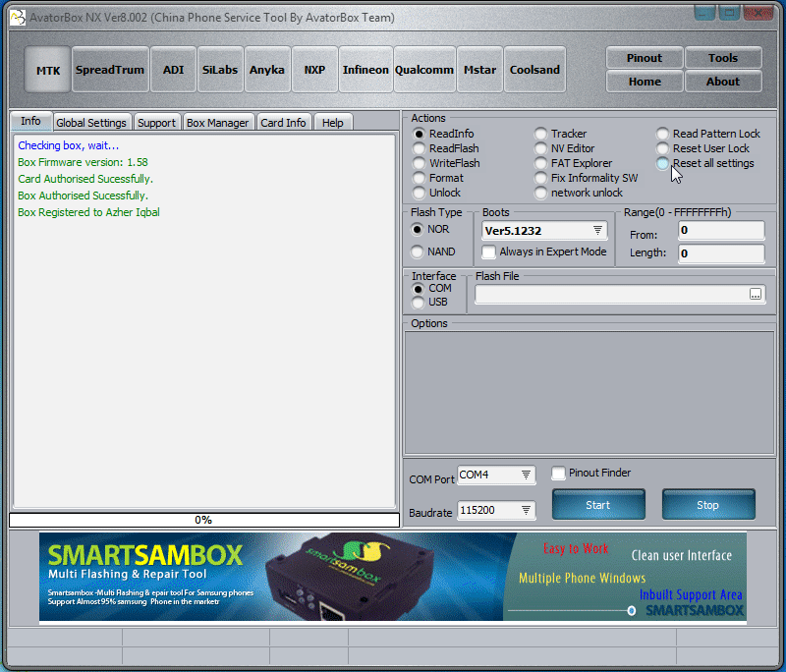Select the NV Editor action
The width and height of the screenshot is (786, 672).
point(564,148)
